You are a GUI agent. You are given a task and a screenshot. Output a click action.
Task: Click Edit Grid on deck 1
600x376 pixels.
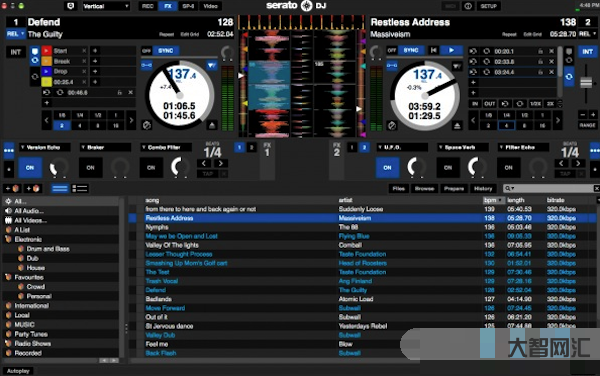[x=189, y=34]
